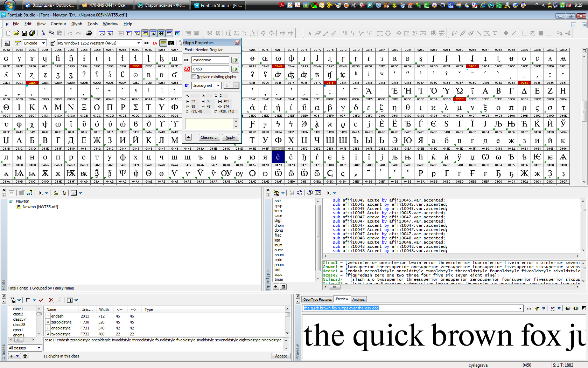This screenshot has width=588, height=368.
Task: Select the kern feature in OpenType list
Action: coord(278,211)
